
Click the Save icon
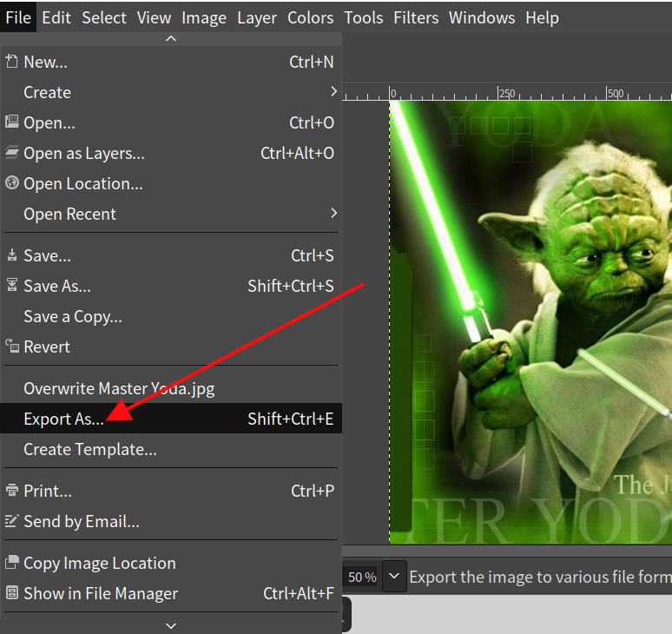(12, 255)
